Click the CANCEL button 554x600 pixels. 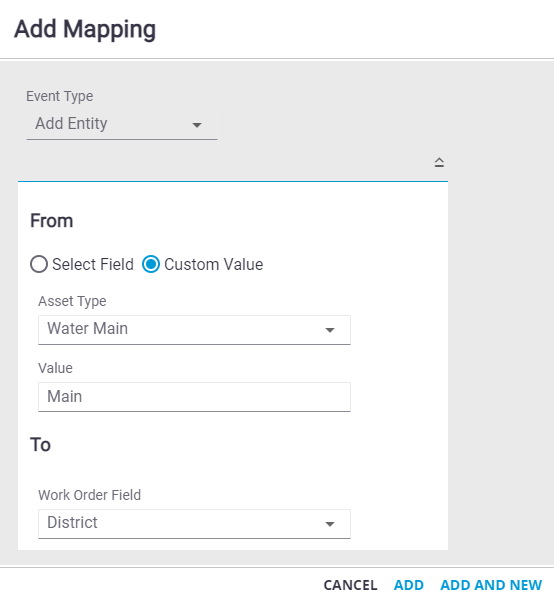[350, 585]
